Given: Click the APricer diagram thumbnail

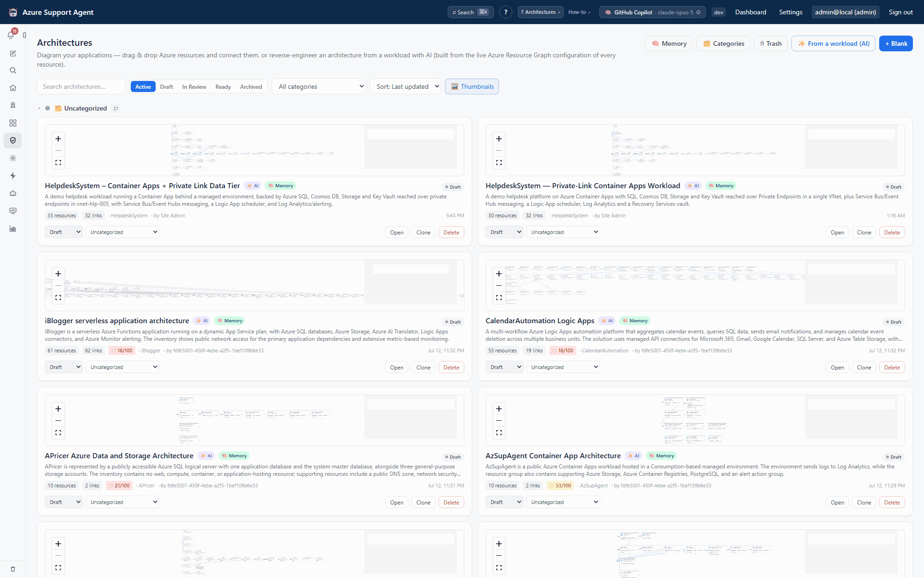Looking at the screenshot, I should [x=255, y=420].
